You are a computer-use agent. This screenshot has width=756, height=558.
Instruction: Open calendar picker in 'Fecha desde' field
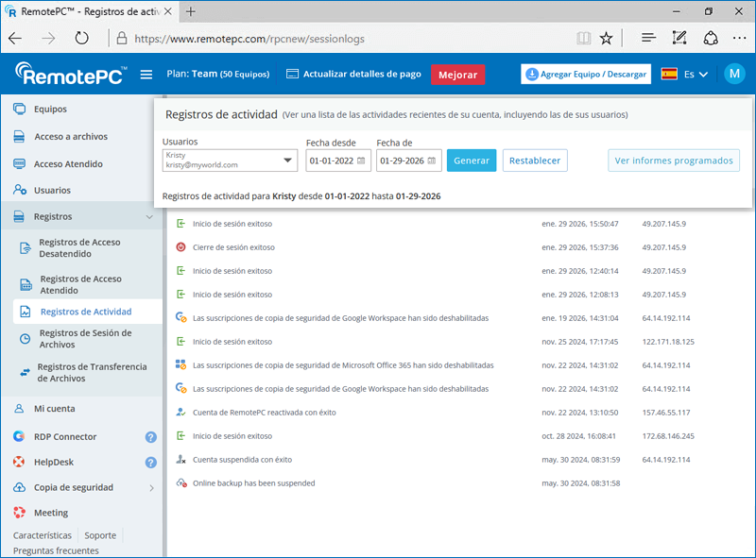(363, 161)
